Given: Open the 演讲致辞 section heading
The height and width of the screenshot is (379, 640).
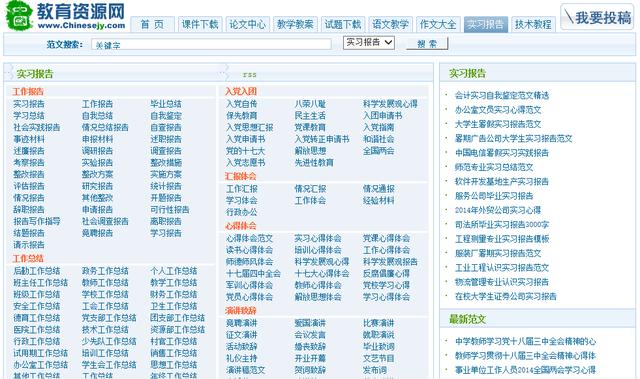Looking at the screenshot, I should 241,310.
